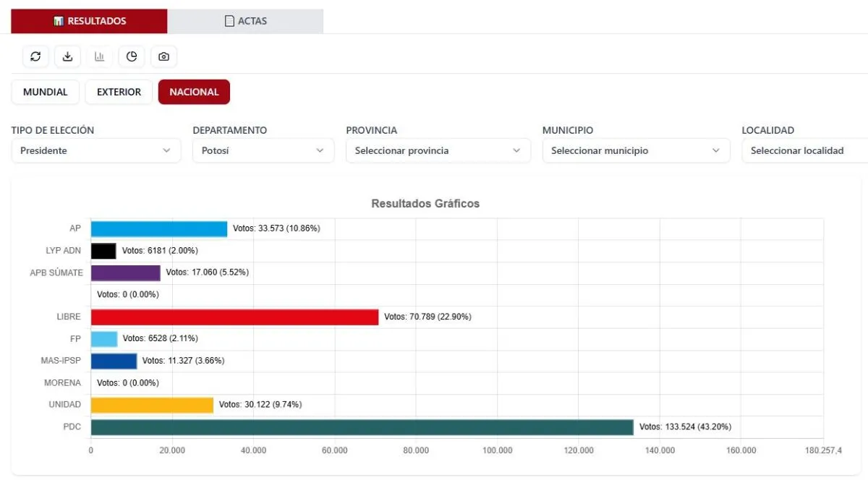Click the purple APB SÚMATE bar
Screen dimensions: 868x493
click(125, 273)
